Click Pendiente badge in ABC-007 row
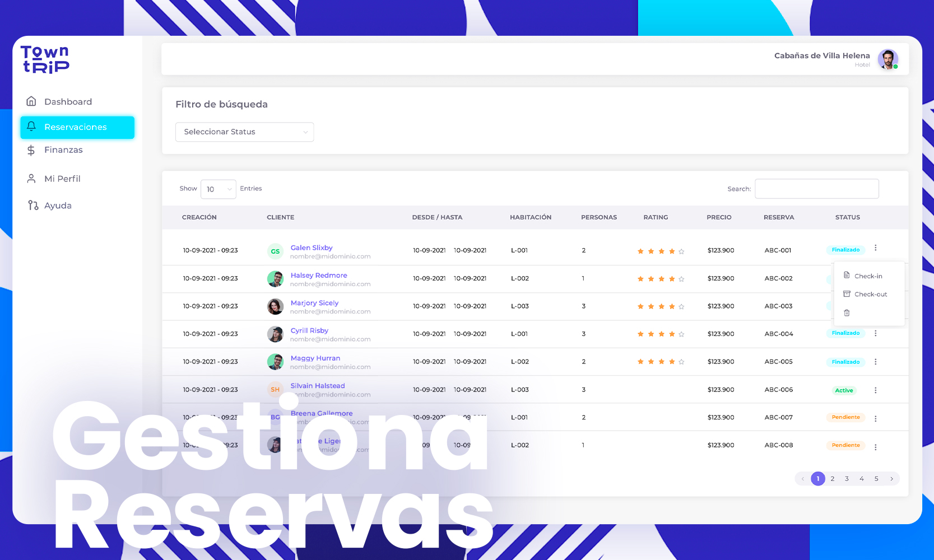 click(845, 417)
